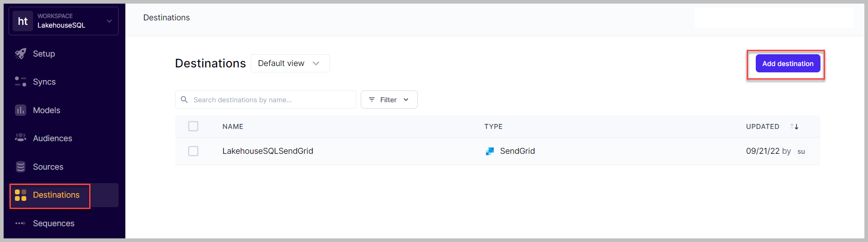Toggle the select-all header checkbox

coord(193,126)
